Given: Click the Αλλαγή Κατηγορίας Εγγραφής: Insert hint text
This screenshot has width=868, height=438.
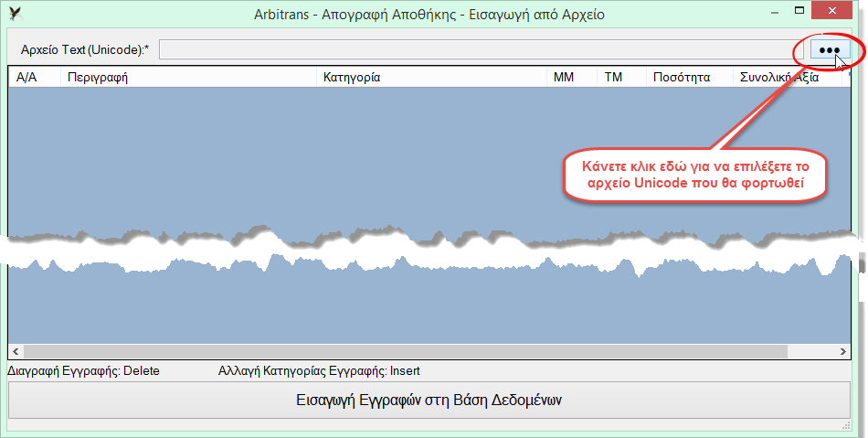Looking at the screenshot, I should (x=319, y=371).
